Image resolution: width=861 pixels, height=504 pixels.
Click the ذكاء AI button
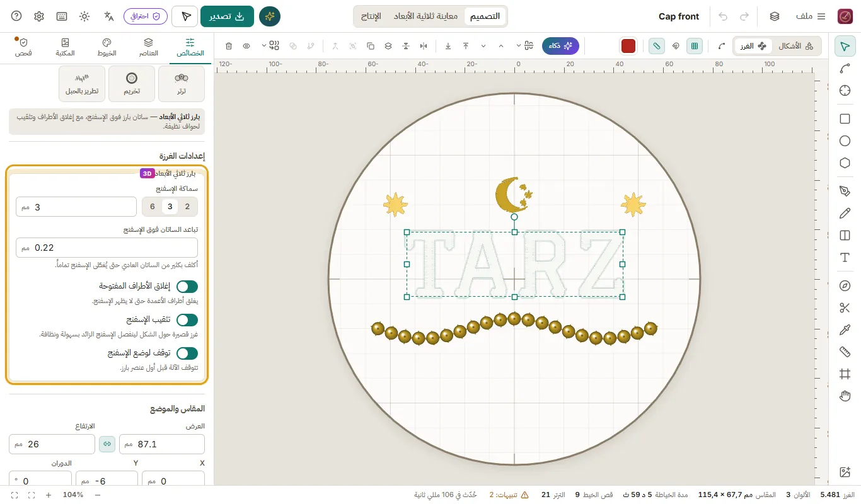tap(560, 46)
